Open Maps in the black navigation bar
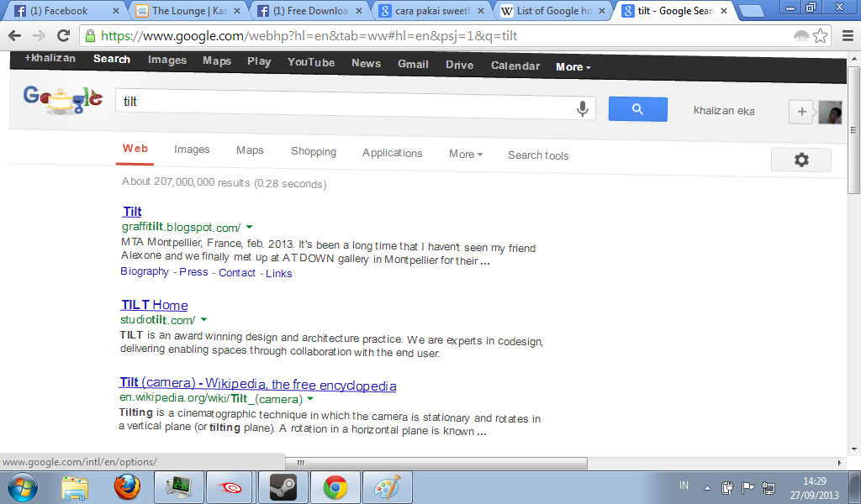 pos(217,60)
